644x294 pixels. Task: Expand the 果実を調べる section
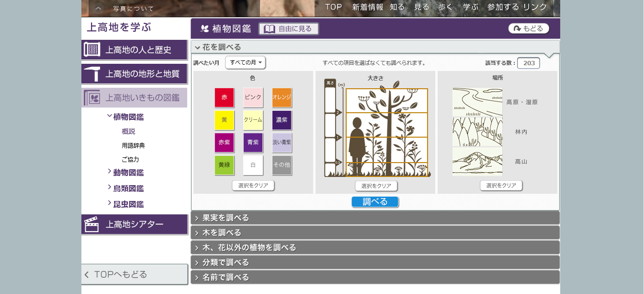[375, 218]
